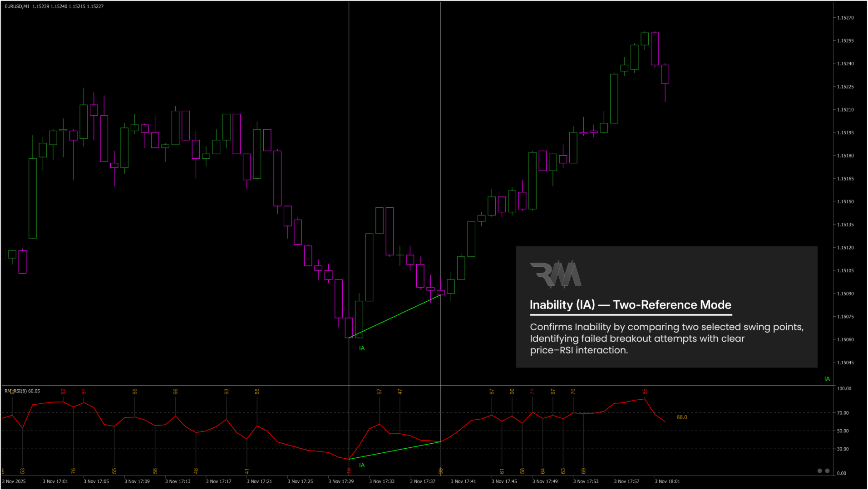Select the green trendline on the price chart
Viewport: 868px width, 490px height.
[395, 316]
